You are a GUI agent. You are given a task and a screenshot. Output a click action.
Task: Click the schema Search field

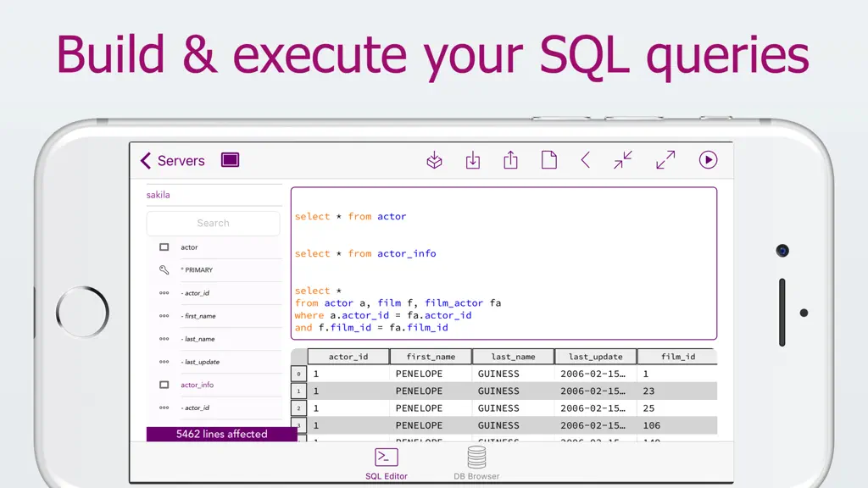(x=213, y=223)
